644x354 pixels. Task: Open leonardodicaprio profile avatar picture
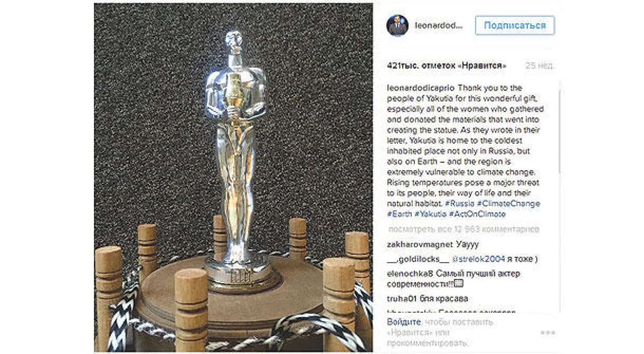397,25
